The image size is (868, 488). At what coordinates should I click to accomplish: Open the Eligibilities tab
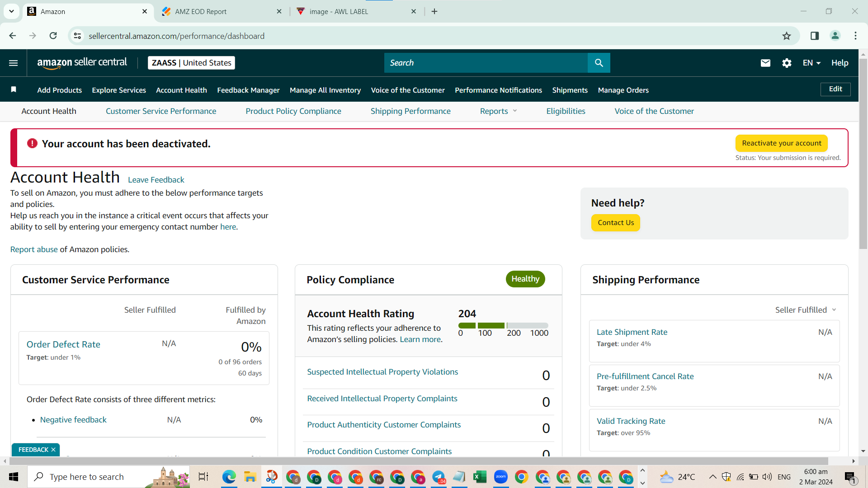click(566, 111)
